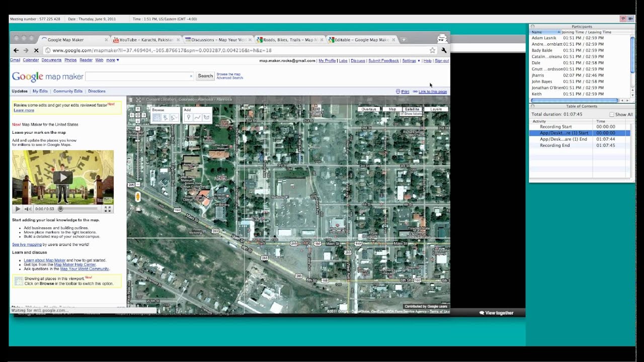
Task: Collapse the Table of Contents panel
Action: point(533,106)
